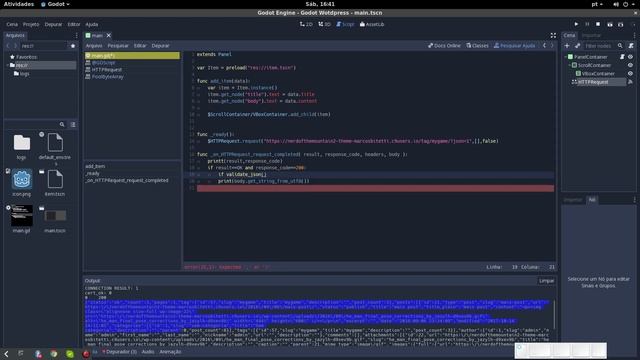The width and height of the screenshot is (640, 360).
Task: Open Arquivos dock options menu
Action: point(76,36)
